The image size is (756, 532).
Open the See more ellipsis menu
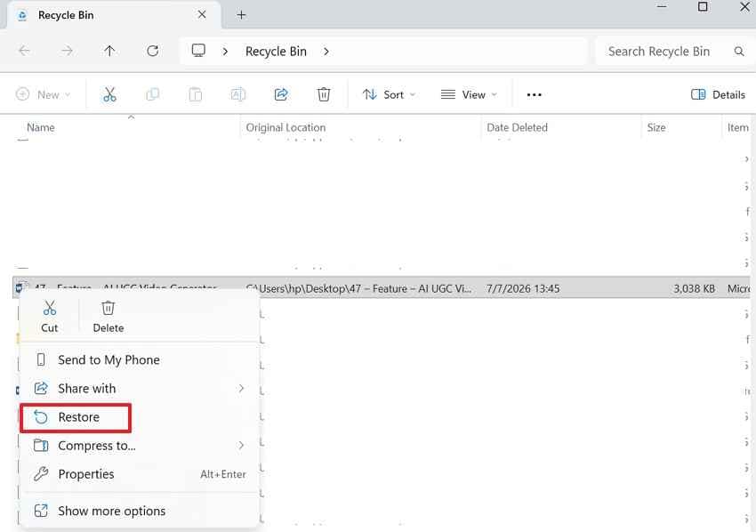tap(535, 95)
